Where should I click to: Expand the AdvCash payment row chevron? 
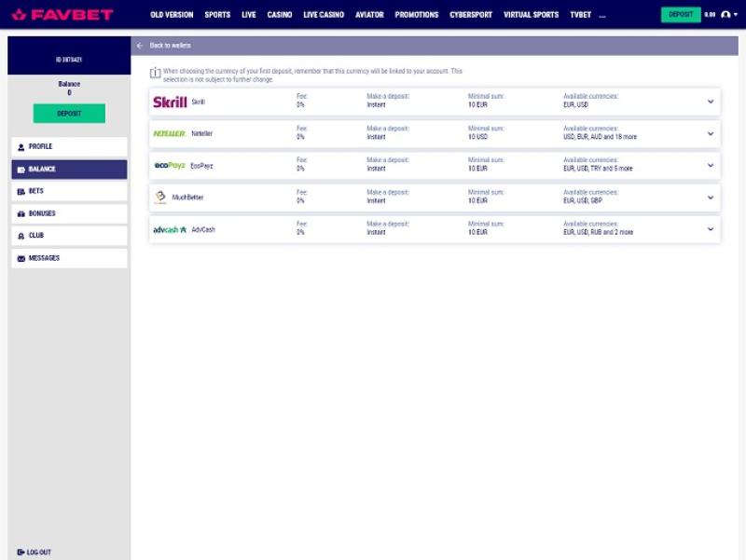711,229
